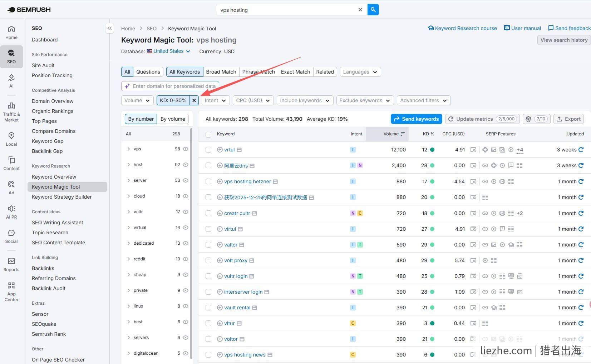The width and height of the screenshot is (591, 364).
Task: Toggle eye icon for host group
Action: click(186, 165)
